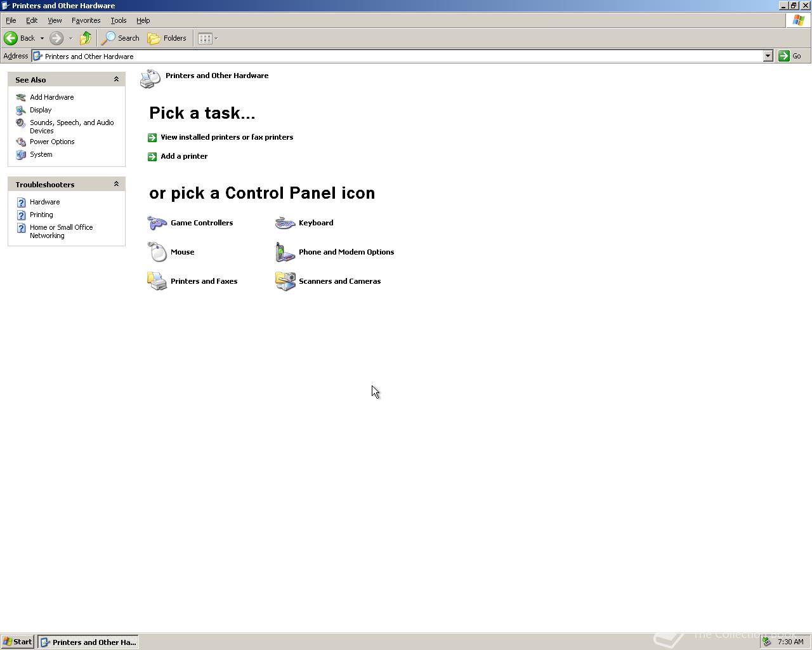This screenshot has height=650, width=812.
Task: Click the Sounds, Speech, and Audio Devices icon
Action: [x=21, y=123]
